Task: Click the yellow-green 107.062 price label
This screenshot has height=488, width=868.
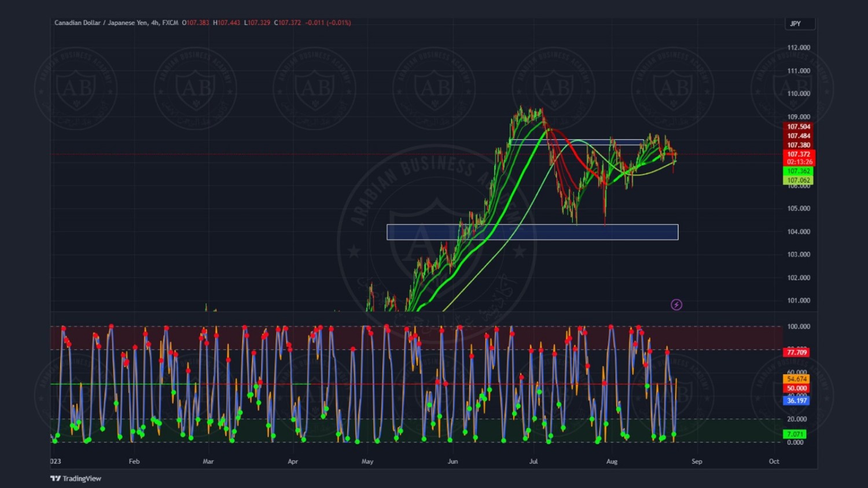Action: click(x=799, y=180)
